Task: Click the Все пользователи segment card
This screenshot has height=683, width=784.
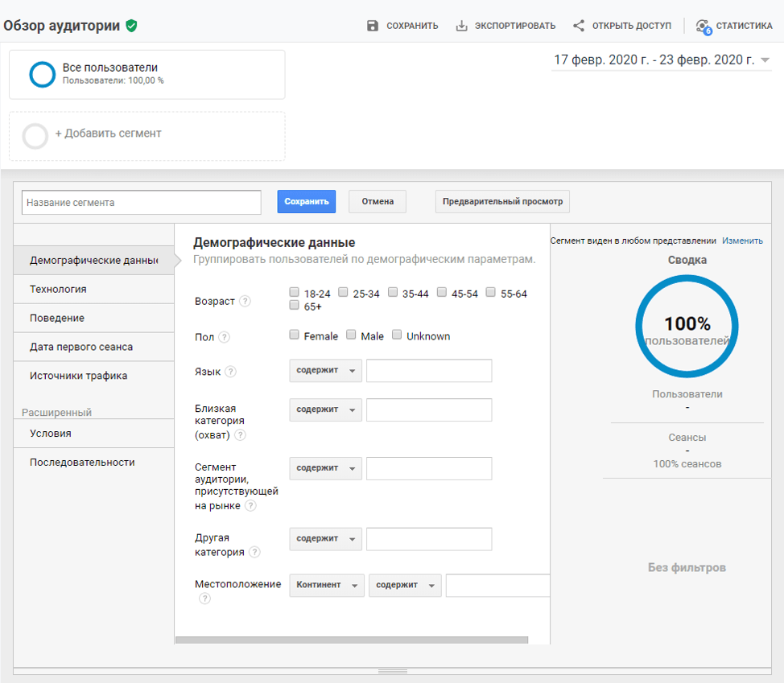Action: coord(147,75)
